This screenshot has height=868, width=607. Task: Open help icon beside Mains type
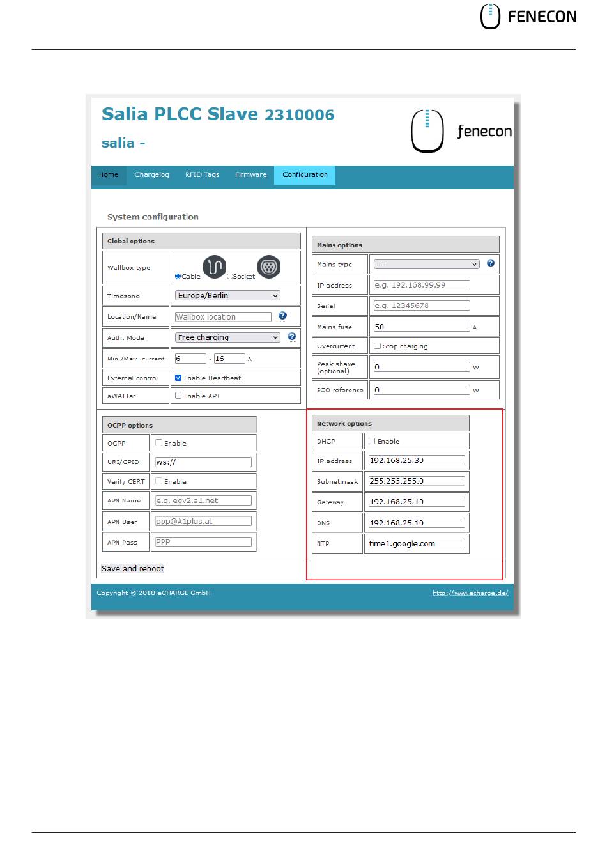pyautogui.click(x=491, y=263)
